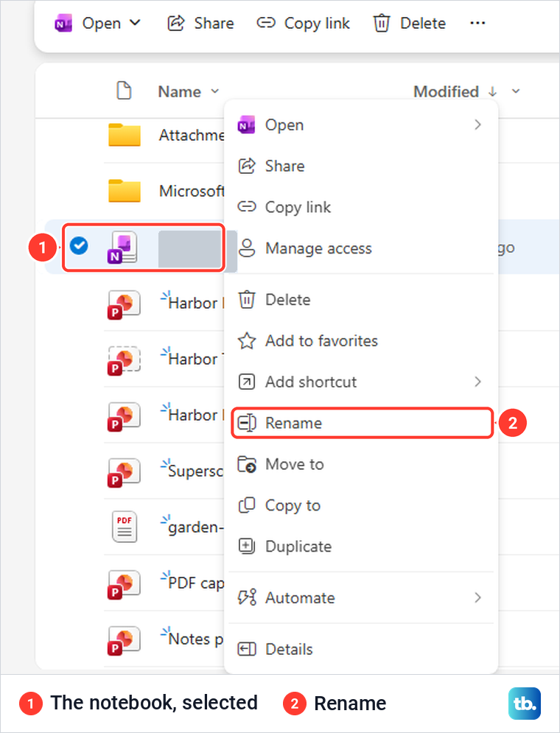Screen dimensions: 560x733
Task: Click the PowerPoint icon of the Supersc file
Action: click(x=124, y=473)
